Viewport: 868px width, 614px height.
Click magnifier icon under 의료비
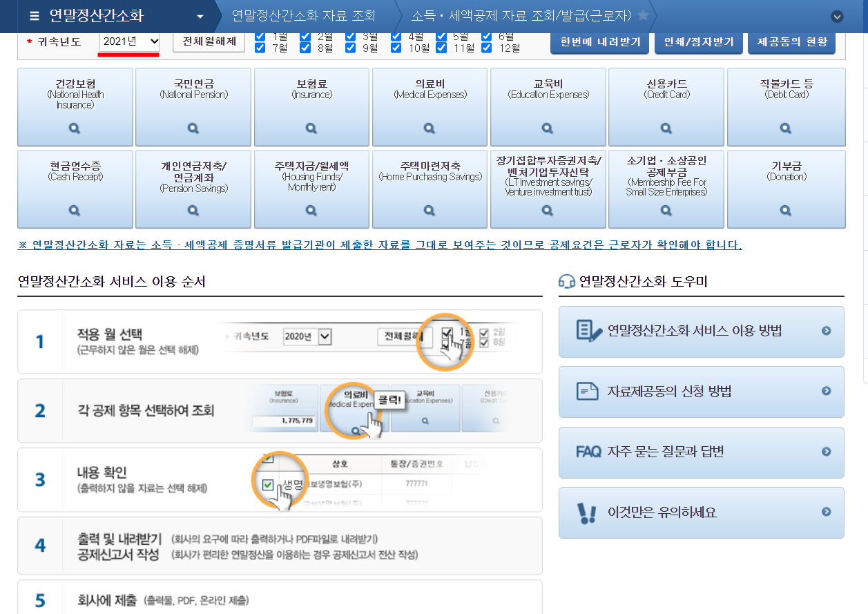click(x=430, y=128)
